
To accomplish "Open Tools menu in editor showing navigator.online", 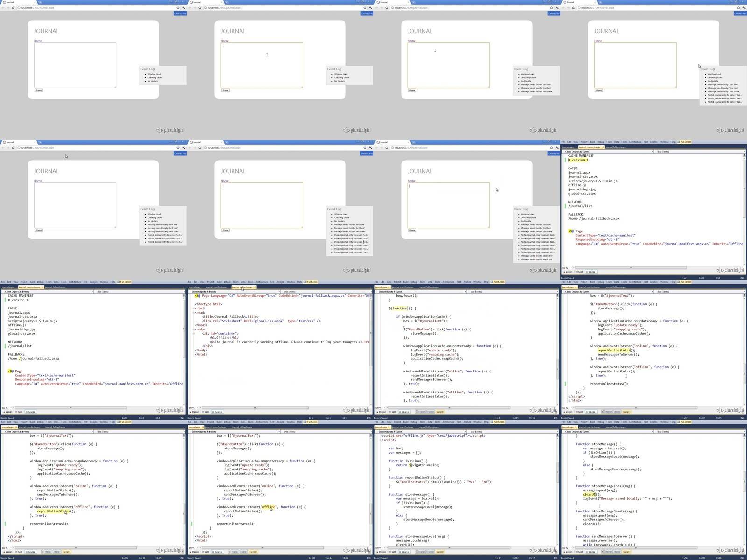I will point(437,422).
